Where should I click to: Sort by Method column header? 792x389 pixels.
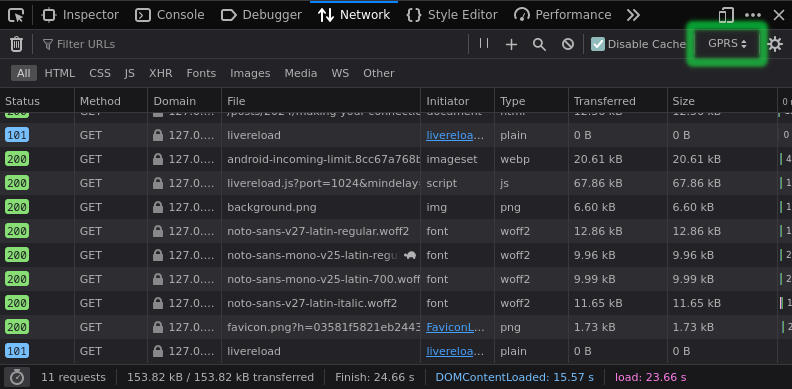111,101
